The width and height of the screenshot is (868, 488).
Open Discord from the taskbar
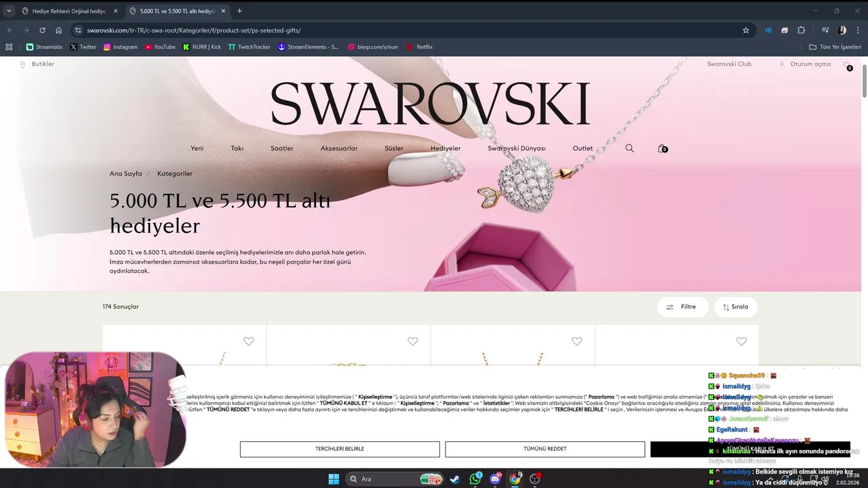click(496, 479)
